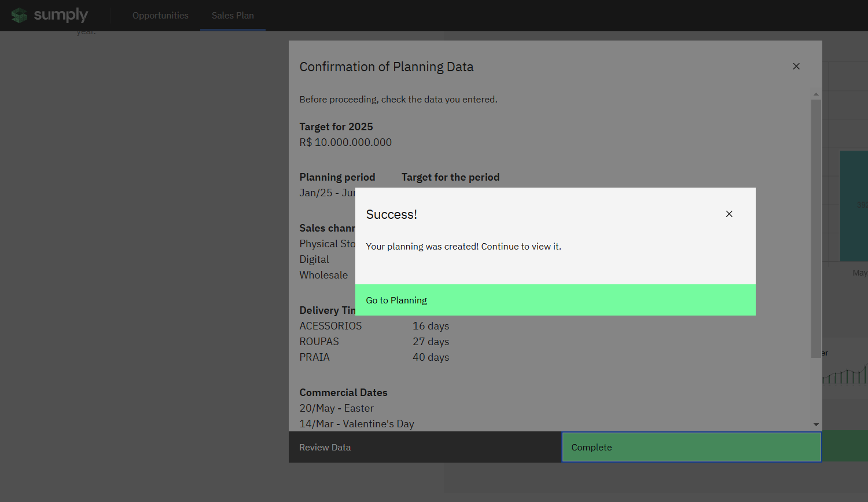Click the Wholesale sales channel
The width and height of the screenshot is (868, 502).
point(323,275)
